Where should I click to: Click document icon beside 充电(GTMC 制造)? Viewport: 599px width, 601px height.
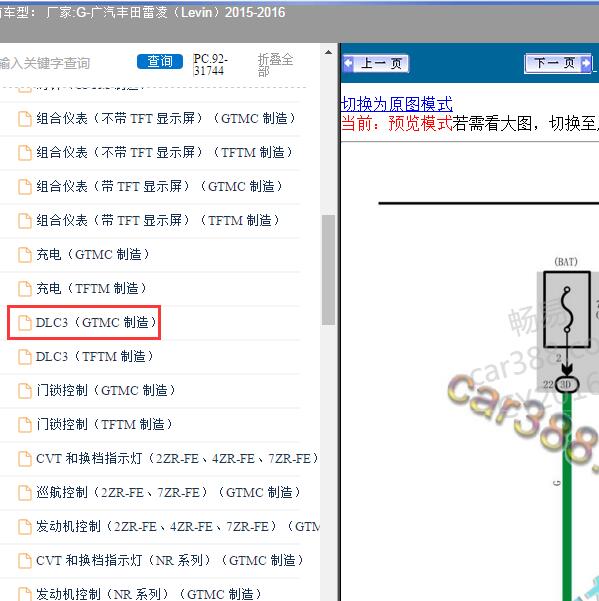point(25,255)
